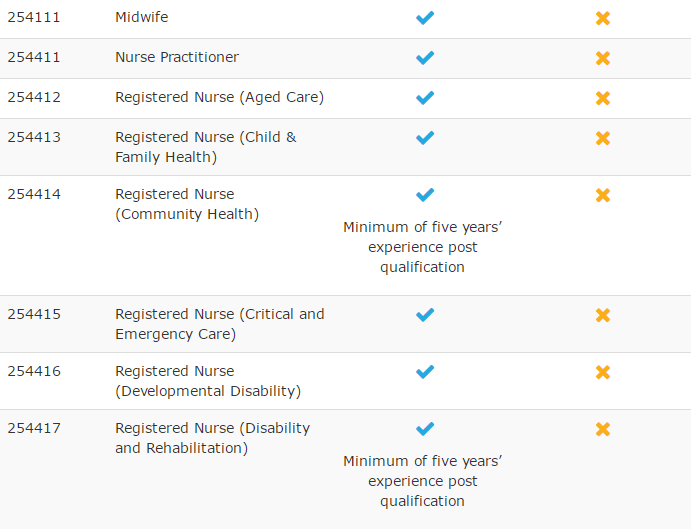
Task: Select the Nurse Practitioner occupation name
Action: (177, 57)
